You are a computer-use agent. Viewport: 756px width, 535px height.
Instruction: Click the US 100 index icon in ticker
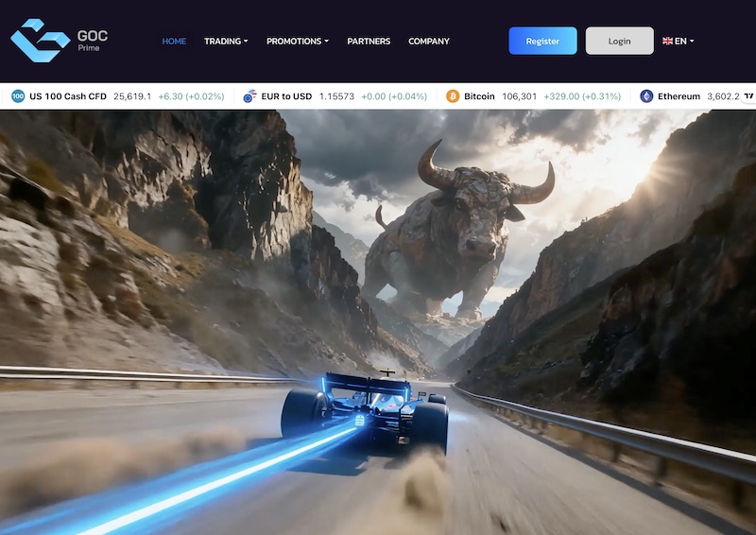point(18,96)
